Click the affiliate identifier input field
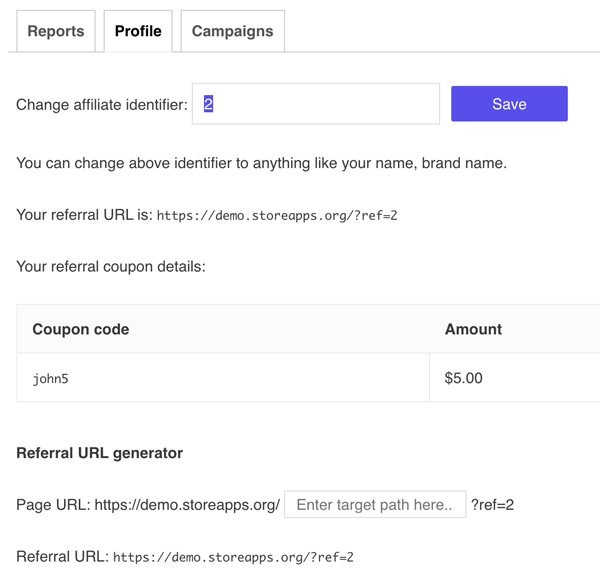This screenshot has height=576, width=600. tap(315, 104)
